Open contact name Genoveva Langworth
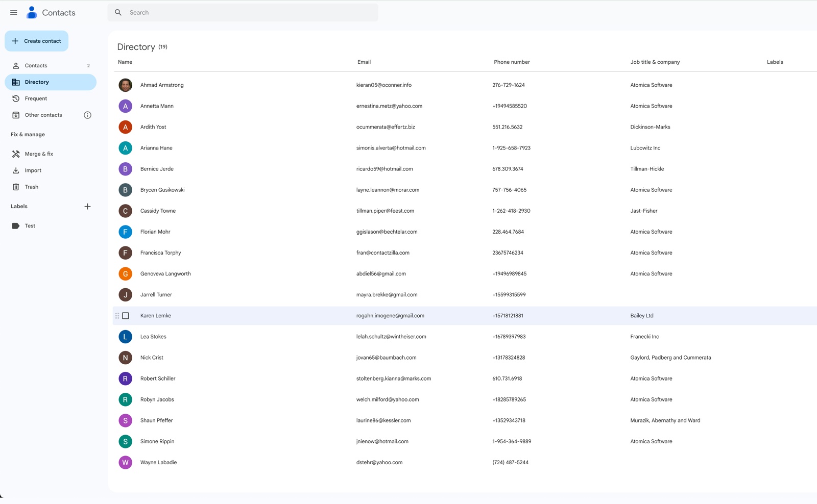 pos(165,274)
